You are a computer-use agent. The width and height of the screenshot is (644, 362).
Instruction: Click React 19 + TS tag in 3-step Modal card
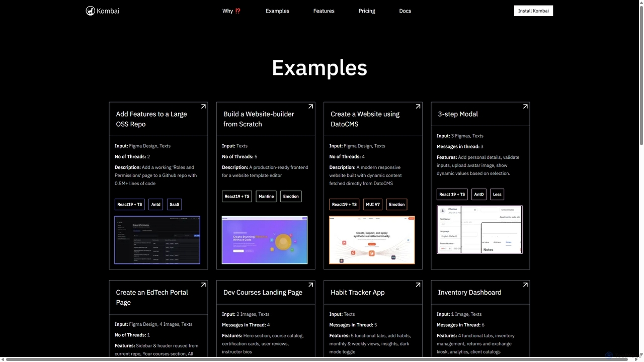point(452,194)
